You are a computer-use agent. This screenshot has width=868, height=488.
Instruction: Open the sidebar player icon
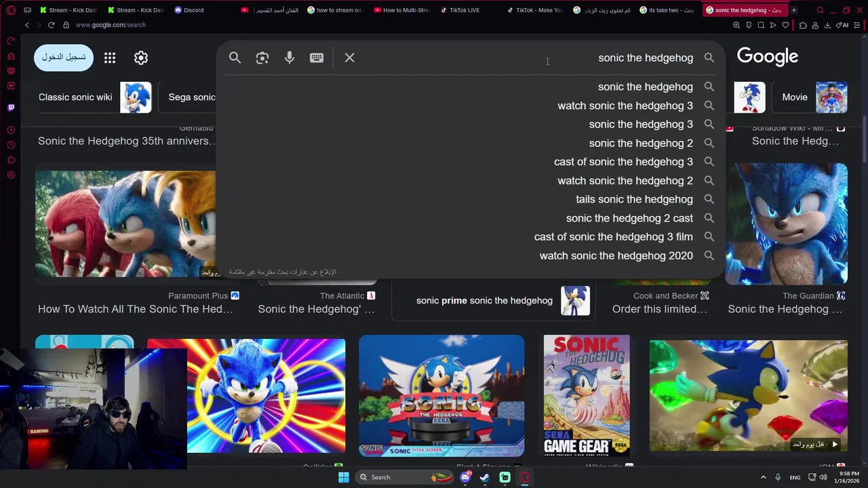[x=11, y=130]
